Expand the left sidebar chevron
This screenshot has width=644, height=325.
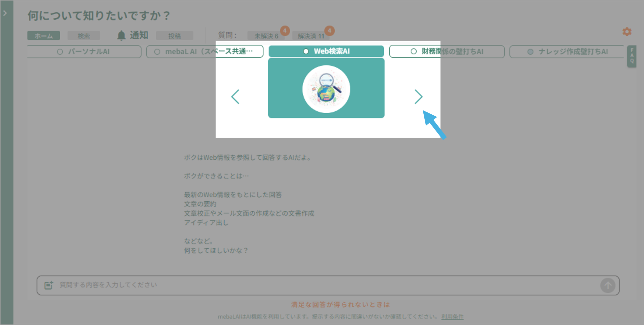tap(5, 13)
